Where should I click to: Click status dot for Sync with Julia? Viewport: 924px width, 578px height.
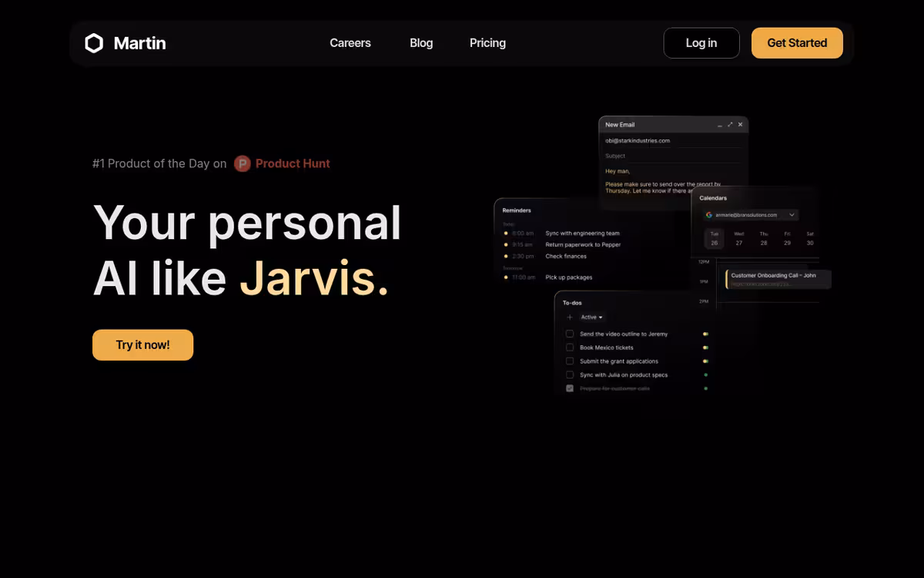click(705, 375)
